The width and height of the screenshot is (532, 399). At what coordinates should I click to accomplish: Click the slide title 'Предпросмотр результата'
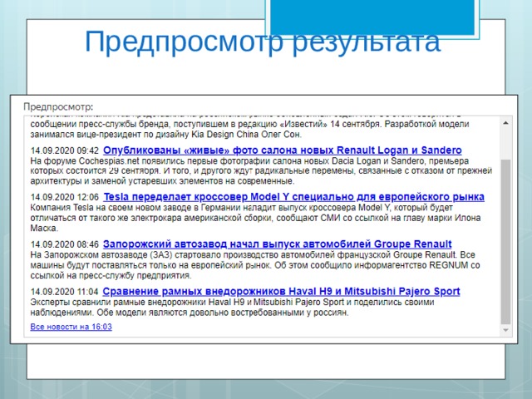[x=263, y=42]
